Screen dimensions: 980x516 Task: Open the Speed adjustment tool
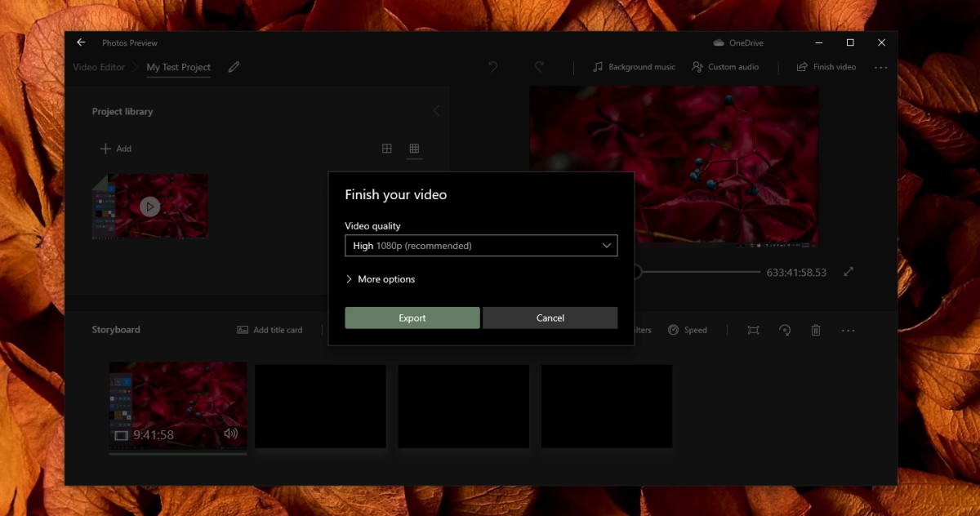point(688,330)
